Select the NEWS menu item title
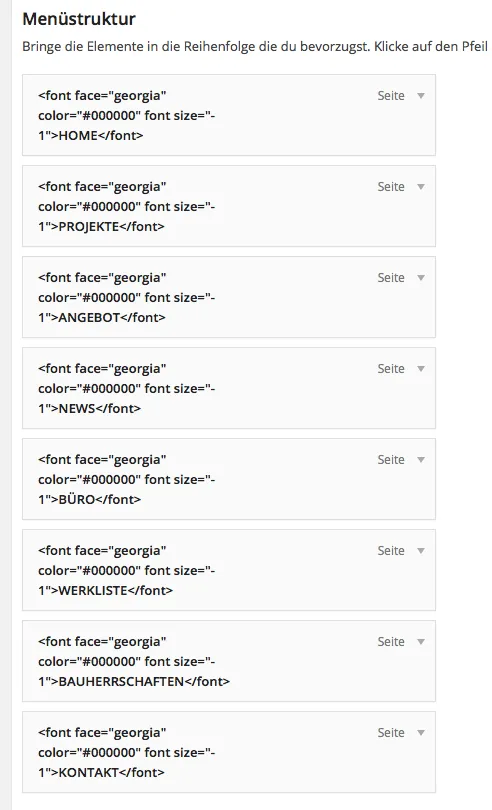The width and height of the screenshot is (492, 810). [x=127, y=388]
